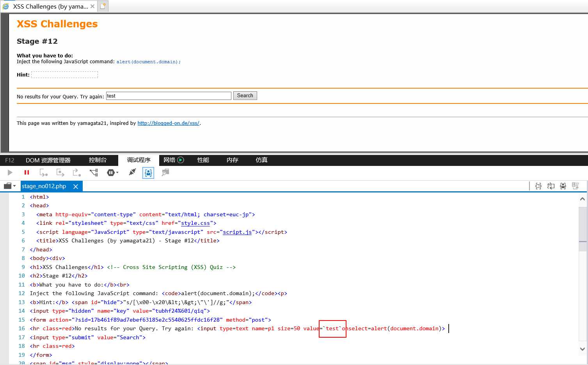Image resolution: width=588 pixels, height=365 pixels.
Task: Close the stage_no012.php tab
Action: click(x=76, y=187)
